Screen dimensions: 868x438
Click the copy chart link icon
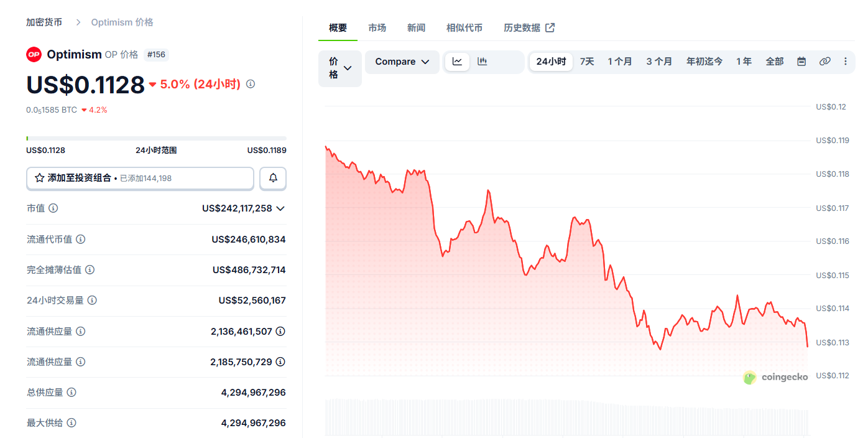coord(825,62)
